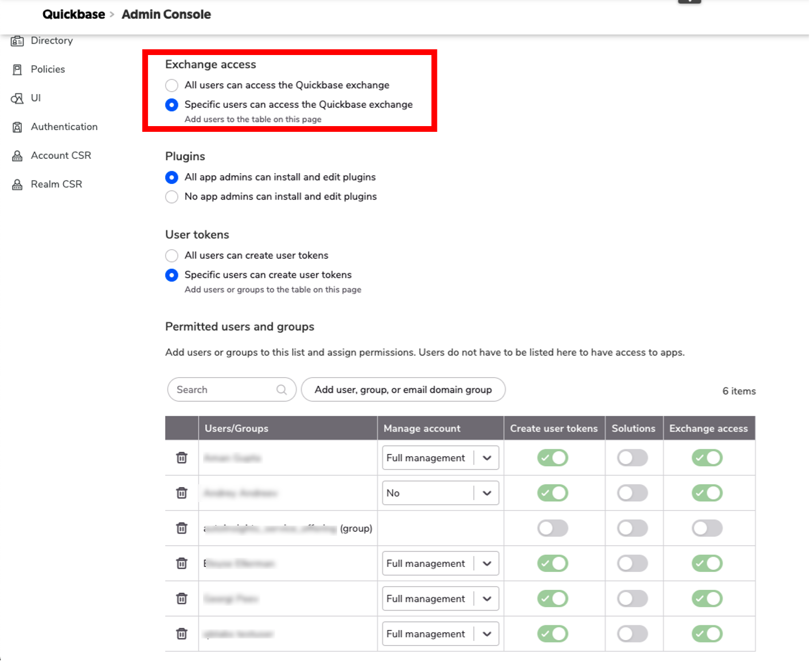This screenshot has height=662, width=812.
Task: Select 'All users can access the Quickbase exchange'
Action: 171,85
